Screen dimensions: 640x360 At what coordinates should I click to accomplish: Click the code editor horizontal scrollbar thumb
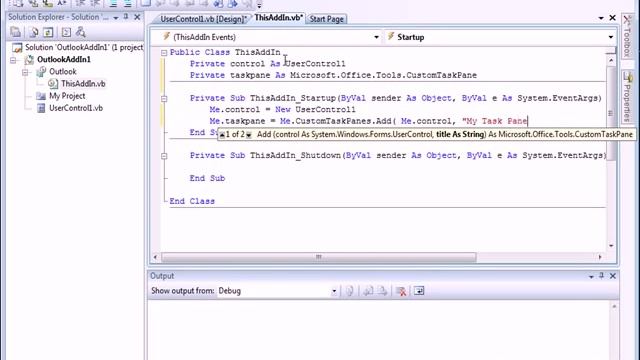319,257
